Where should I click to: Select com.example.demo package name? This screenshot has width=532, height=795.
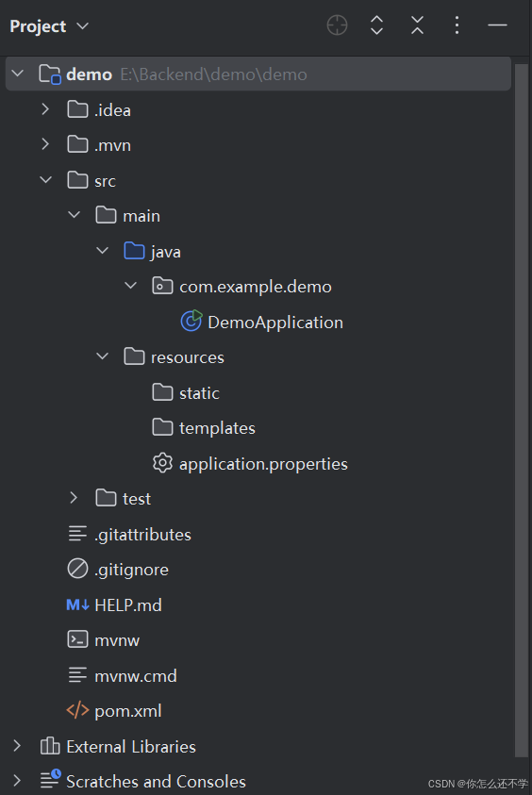[256, 287]
